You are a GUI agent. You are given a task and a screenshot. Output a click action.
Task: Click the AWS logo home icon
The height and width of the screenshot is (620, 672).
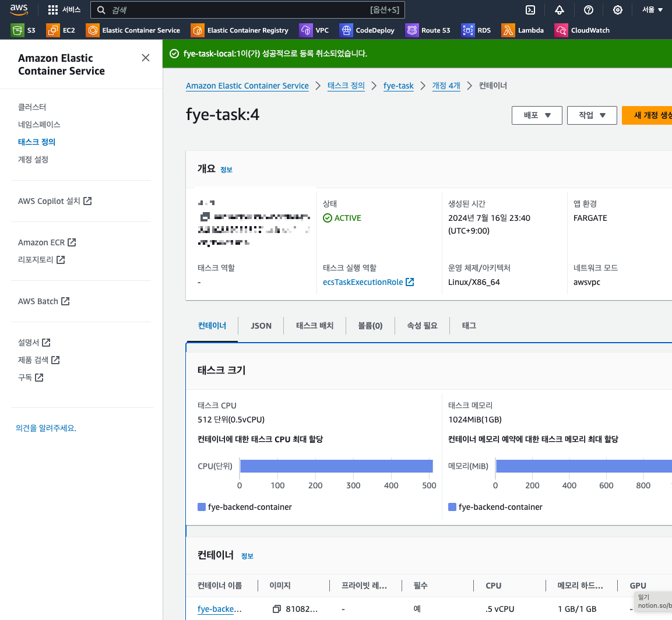click(x=19, y=10)
